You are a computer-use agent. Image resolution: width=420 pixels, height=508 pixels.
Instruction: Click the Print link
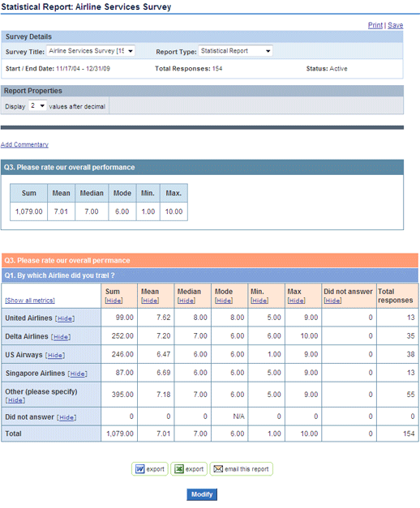(x=375, y=25)
